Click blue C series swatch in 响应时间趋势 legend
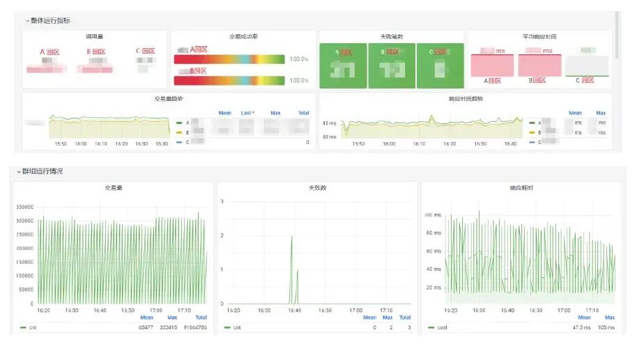The width and height of the screenshot is (644, 353). click(532, 143)
